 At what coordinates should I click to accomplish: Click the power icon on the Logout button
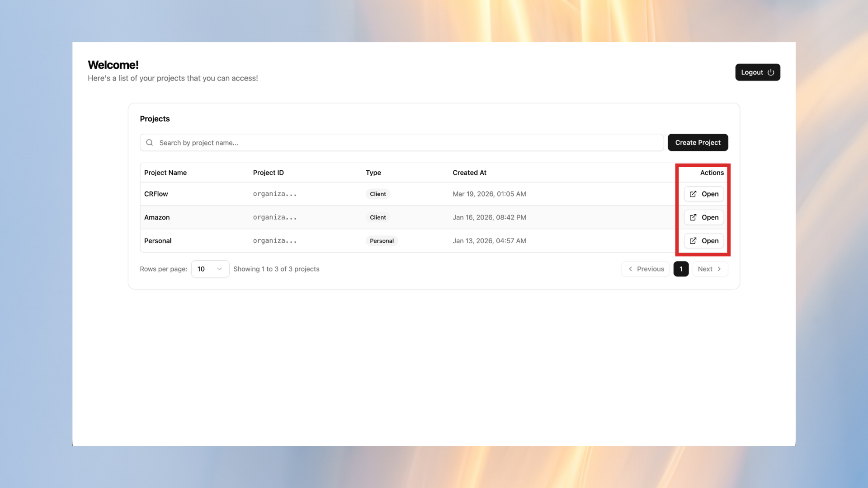pos(771,72)
